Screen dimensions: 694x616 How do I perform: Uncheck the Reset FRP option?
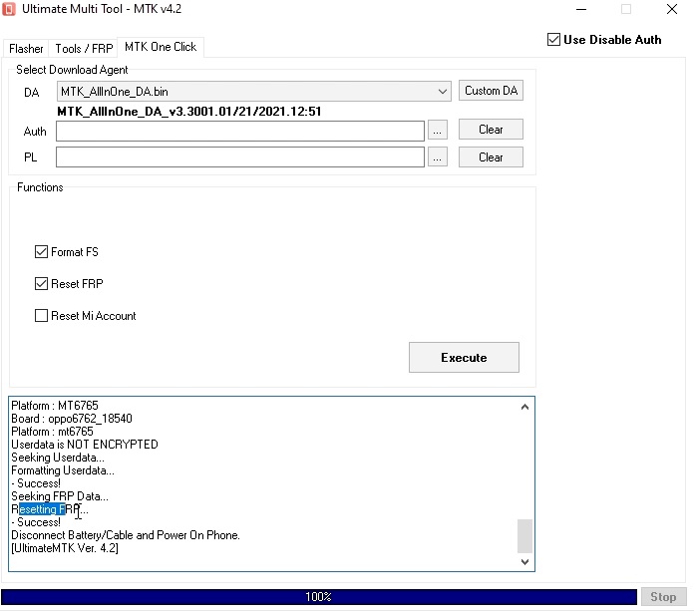[x=41, y=284]
